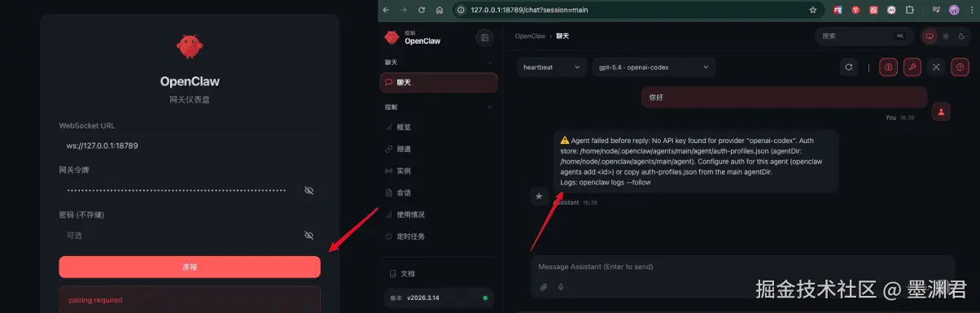Click the version v2026.3.14 badge
This screenshot has height=313, width=980.
coord(439,298)
